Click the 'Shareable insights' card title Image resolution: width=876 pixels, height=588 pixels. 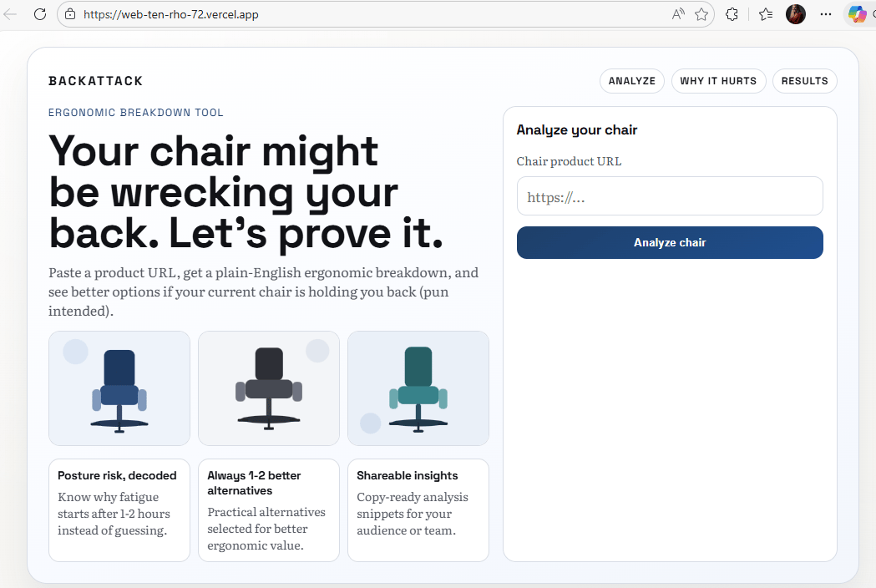[408, 475]
